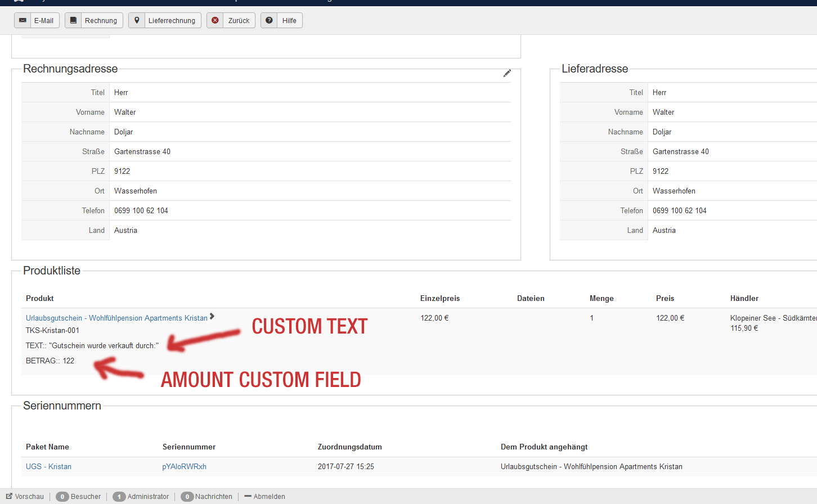This screenshot has width=817, height=504.
Task: Open serial number pYAloRWRxh link
Action: click(x=184, y=467)
